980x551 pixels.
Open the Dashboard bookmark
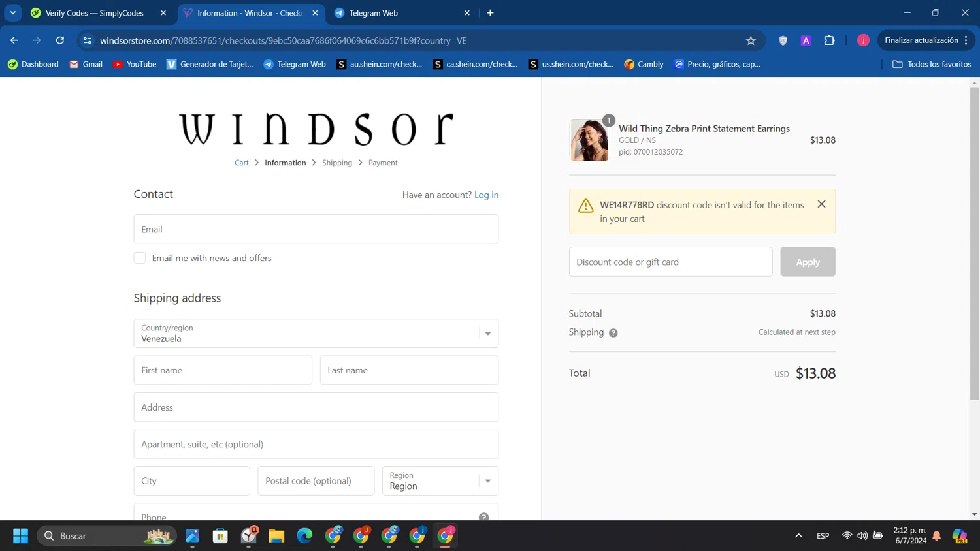point(33,64)
